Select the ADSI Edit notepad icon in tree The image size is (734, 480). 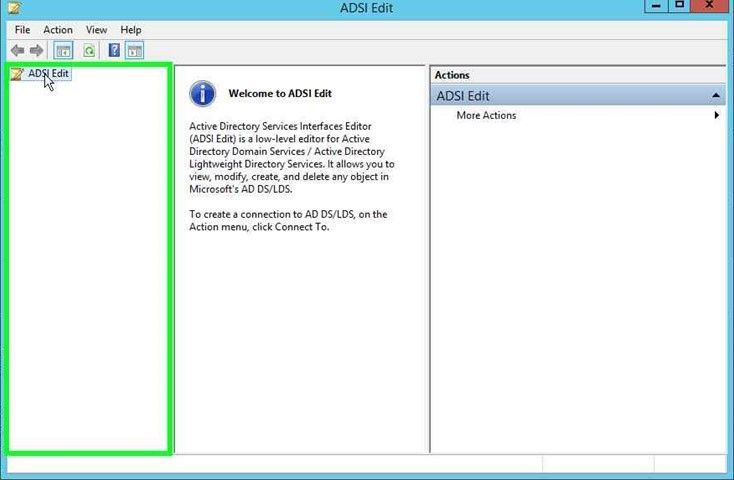point(17,74)
